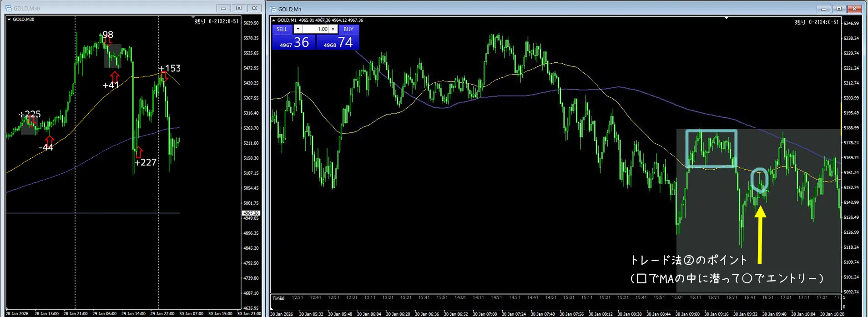Select the teal circle entry marker
Screen dimensions: 868x317
tap(759, 180)
